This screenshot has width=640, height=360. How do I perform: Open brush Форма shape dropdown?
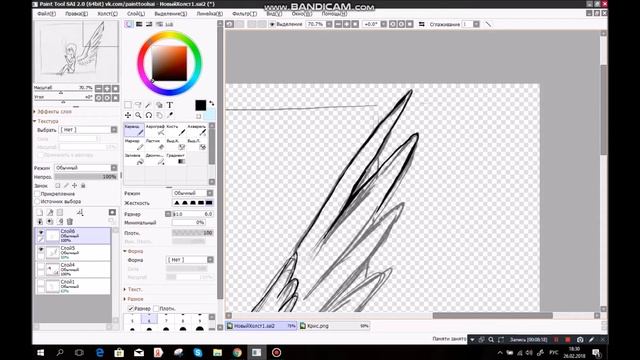tap(190, 260)
